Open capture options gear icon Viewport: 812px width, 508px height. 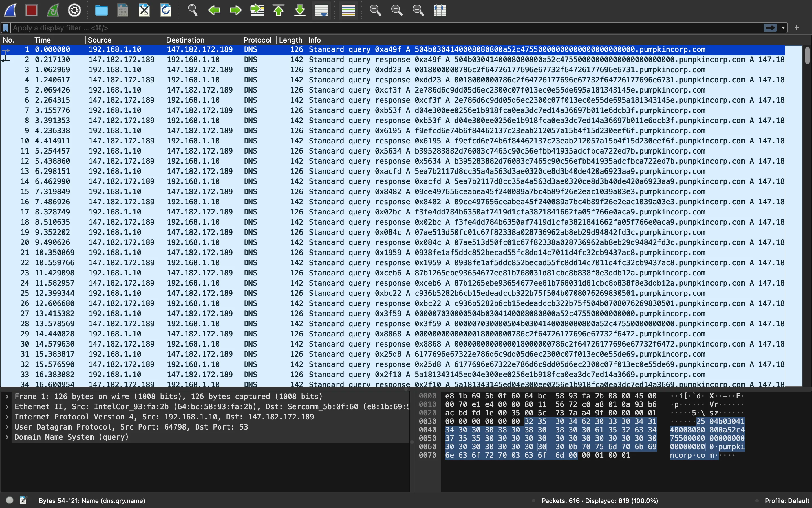point(74,10)
